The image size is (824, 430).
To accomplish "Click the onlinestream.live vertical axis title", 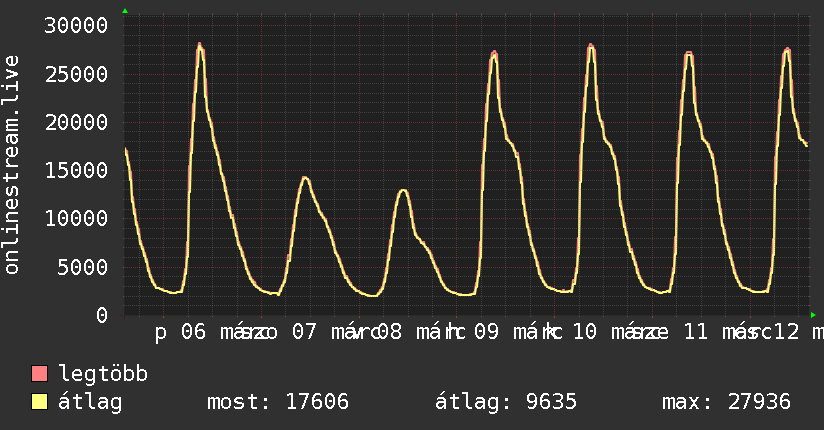I will [x=11, y=165].
